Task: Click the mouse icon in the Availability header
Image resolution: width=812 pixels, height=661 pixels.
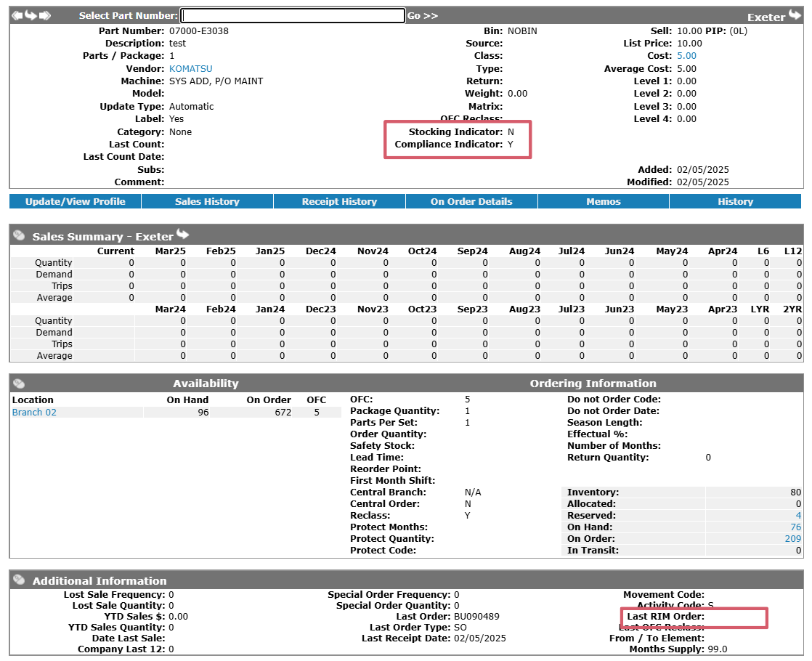Action: pyautogui.click(x=19, y=384)
